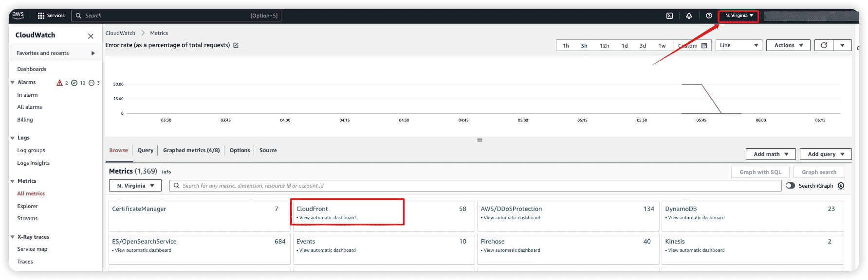This screenshot has width=868, height=280.
Task: Click the AWS logo home icon
Action: coord(18,15)
